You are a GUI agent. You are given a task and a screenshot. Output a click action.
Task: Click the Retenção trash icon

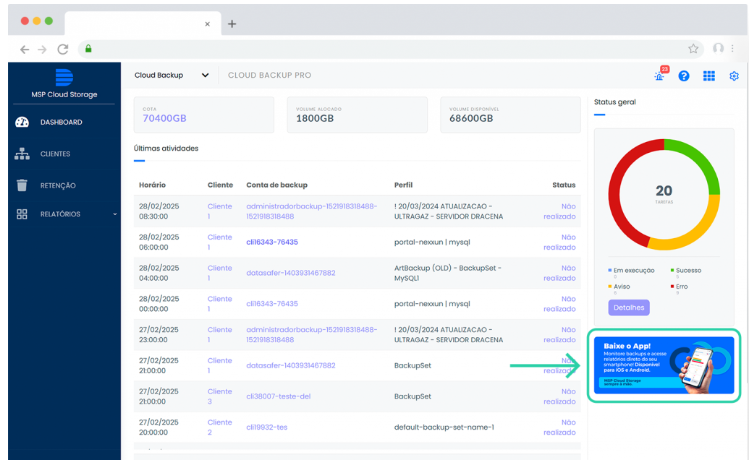pyautogui.click(x=22, y=185)
